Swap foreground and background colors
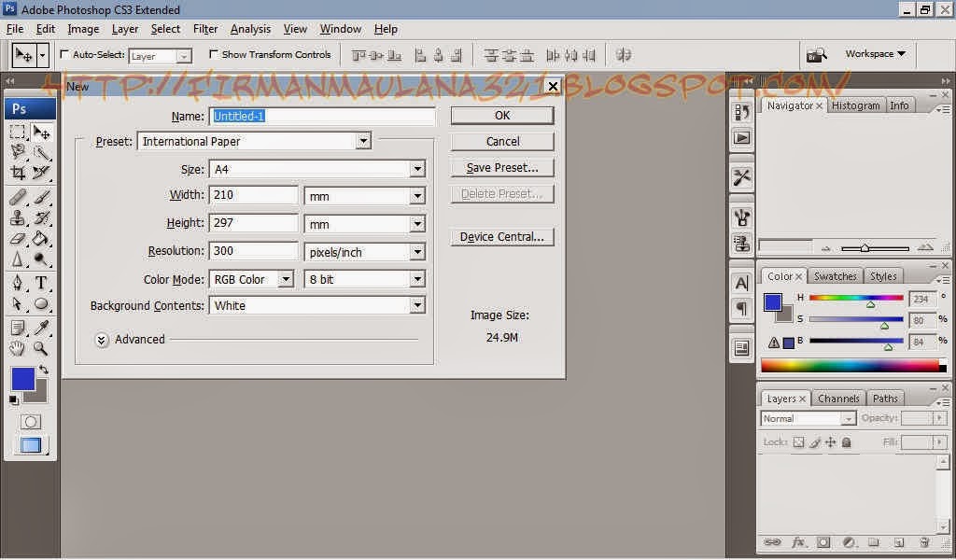 point(44,370)
